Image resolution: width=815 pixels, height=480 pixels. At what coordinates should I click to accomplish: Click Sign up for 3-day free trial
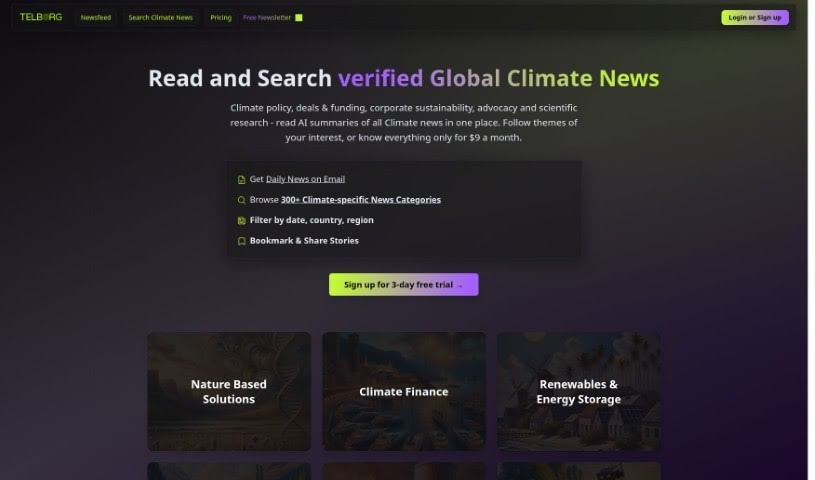click(403, 285)
